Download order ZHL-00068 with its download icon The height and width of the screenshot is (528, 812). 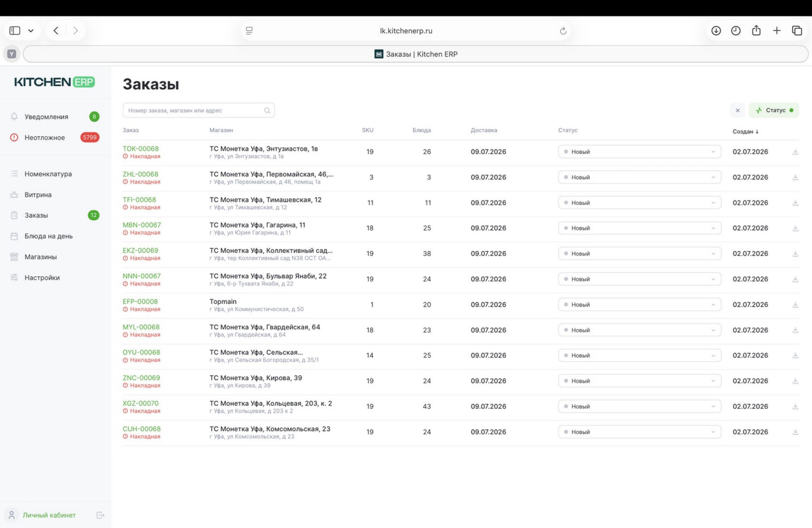click(x=795, y=177)
